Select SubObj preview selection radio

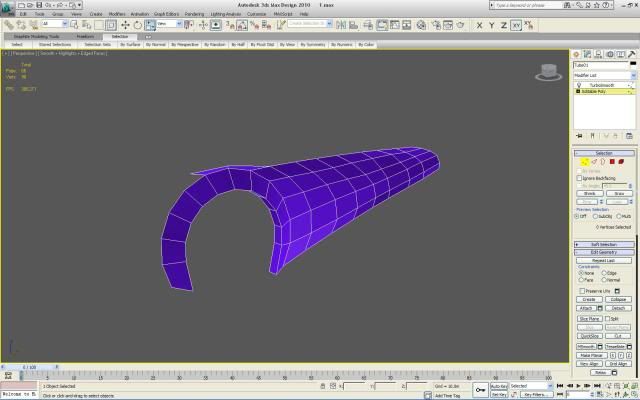pyautogui.click(x=596, y=216)
